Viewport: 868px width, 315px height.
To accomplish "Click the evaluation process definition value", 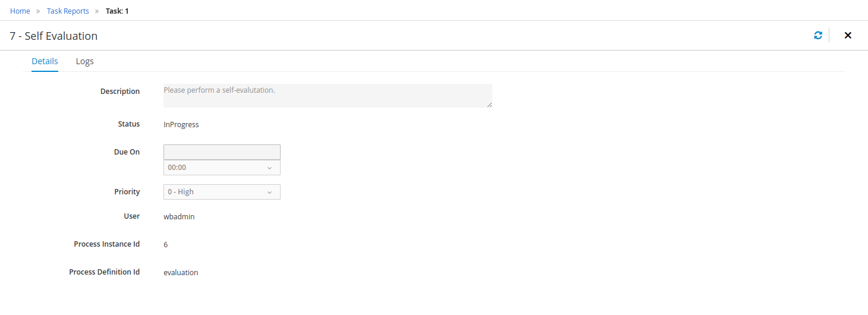I will [x=181, y=273].
